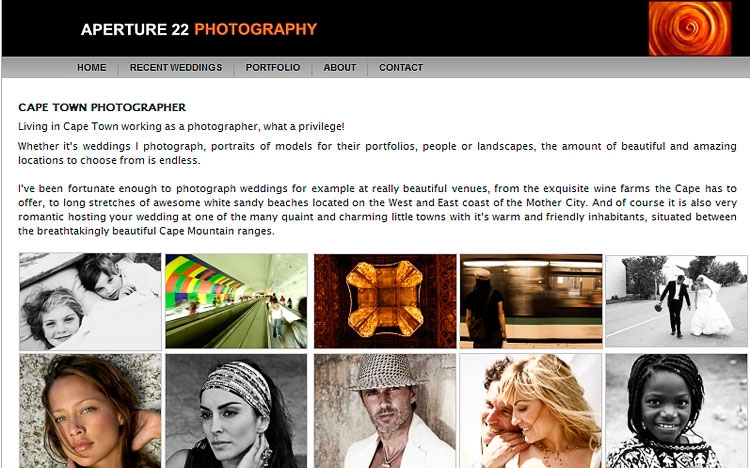Click the 'Living in Cape Town' intro sentence
Screen dimensions: 750x468
[181, 126]
